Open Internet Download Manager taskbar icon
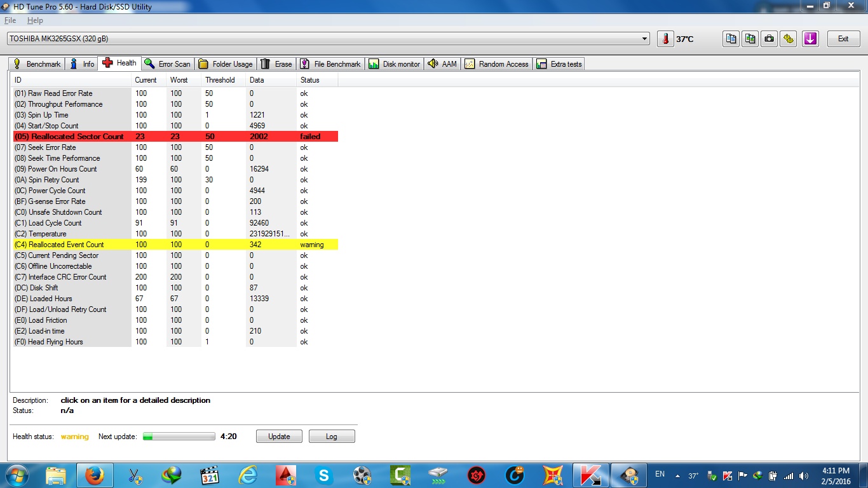The height and width of the screenshot is (488, 868). [172, 475]
